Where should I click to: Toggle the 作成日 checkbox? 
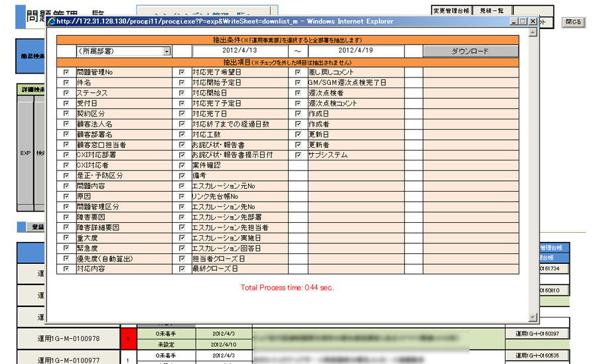pyautogui.click(x=298, y=113)
